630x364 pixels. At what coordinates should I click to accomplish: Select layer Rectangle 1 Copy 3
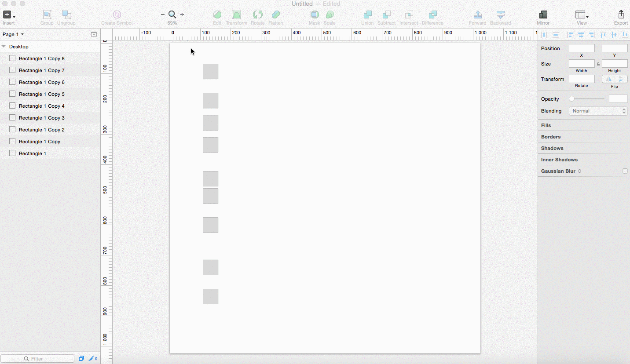(50, 118)
